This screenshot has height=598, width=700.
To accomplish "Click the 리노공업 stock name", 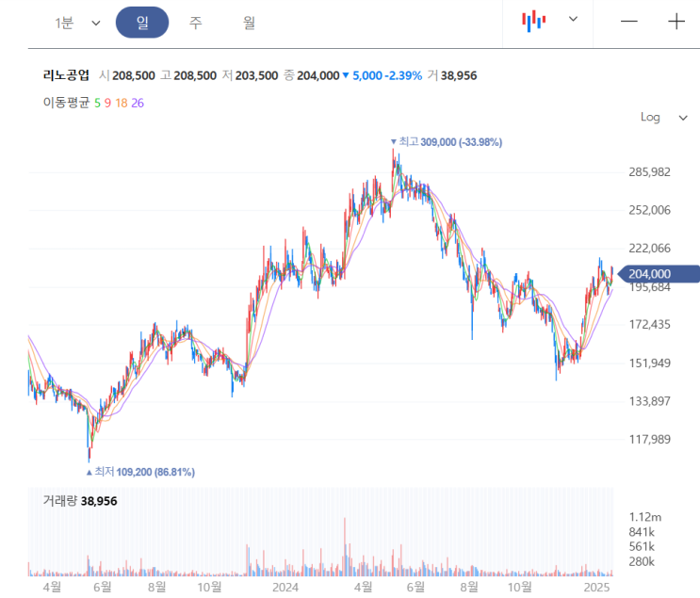I will click(x=66, y=75).
